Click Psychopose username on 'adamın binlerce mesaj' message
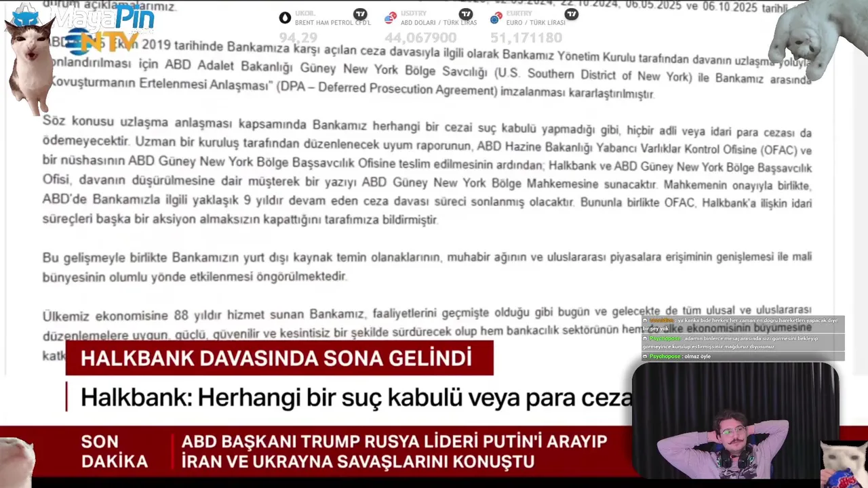 coord(665,338)
